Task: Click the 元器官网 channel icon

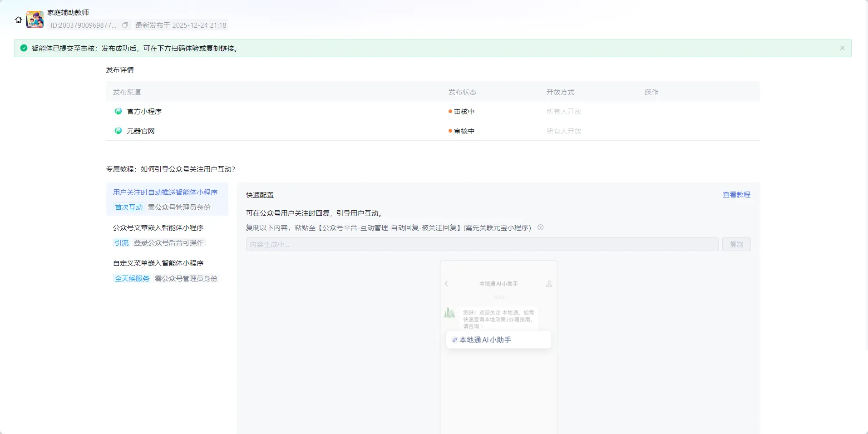Action: [x=118, y=131]
